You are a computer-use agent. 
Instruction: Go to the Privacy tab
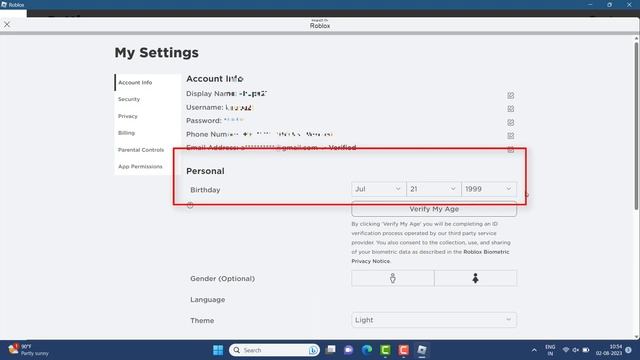point(128,116)
